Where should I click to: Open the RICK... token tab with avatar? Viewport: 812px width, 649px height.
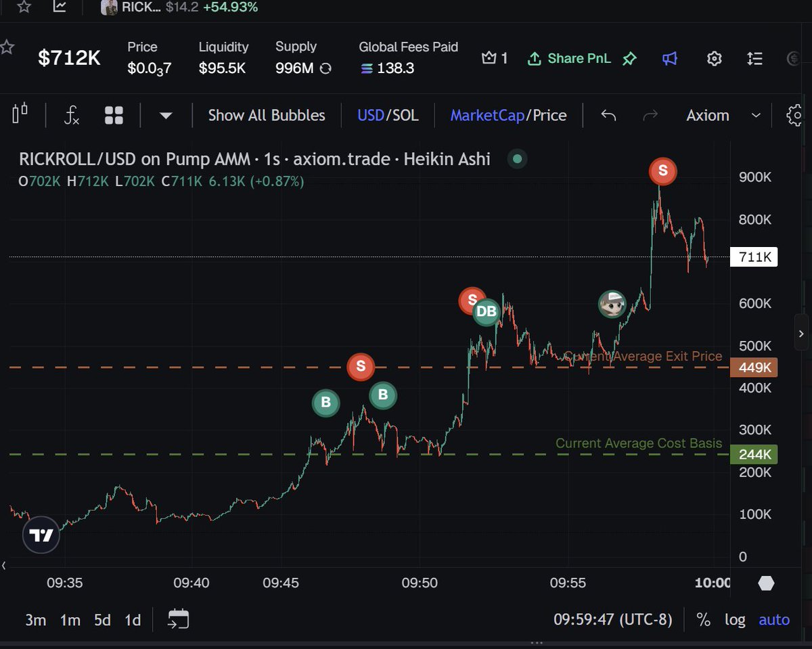179,7
